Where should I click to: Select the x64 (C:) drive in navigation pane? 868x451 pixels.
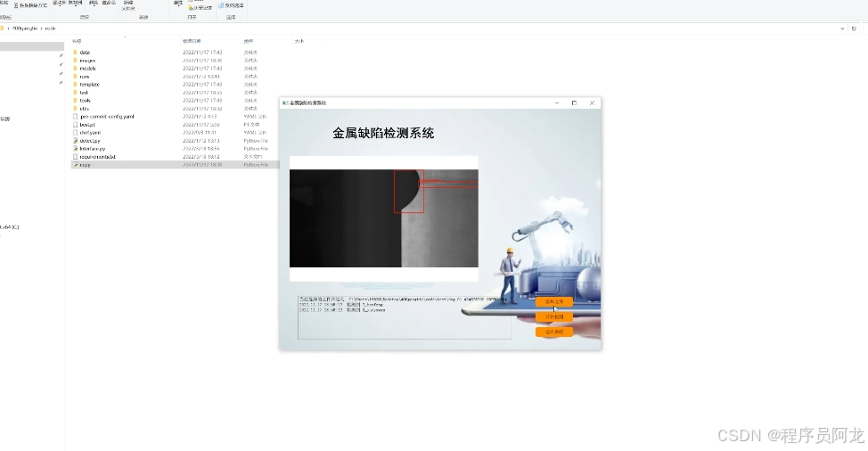pyautogui.click(x=10, y=227)
